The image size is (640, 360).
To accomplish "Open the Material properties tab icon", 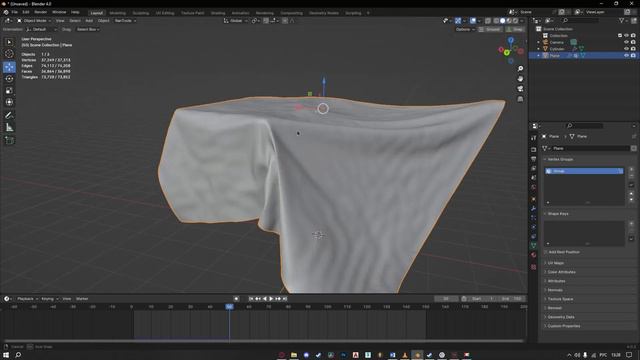I will point(533,255).
